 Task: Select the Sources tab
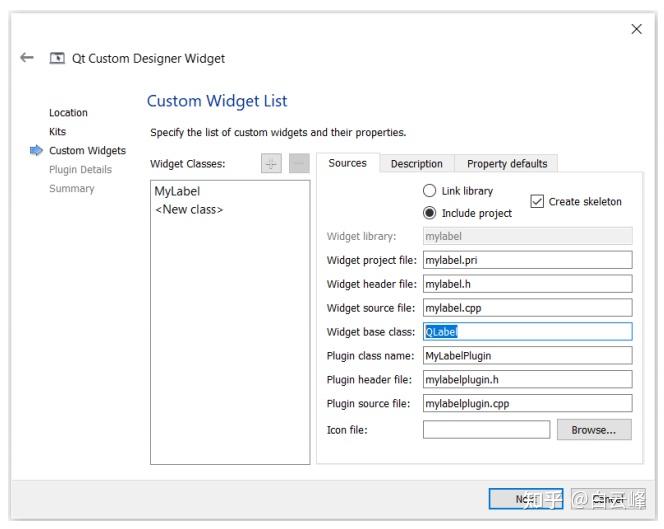point(347,163)
